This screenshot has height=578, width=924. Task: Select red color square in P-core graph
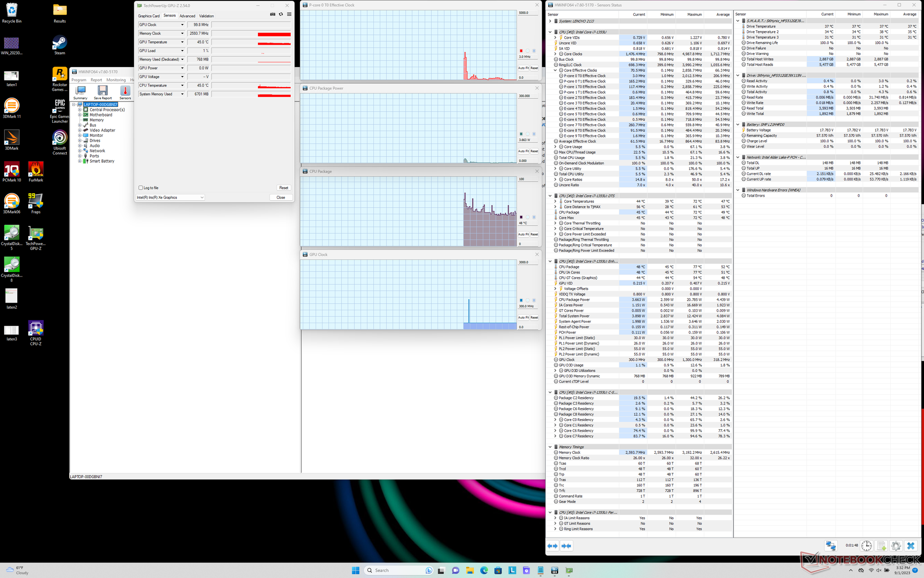click(x=521, y=51)
